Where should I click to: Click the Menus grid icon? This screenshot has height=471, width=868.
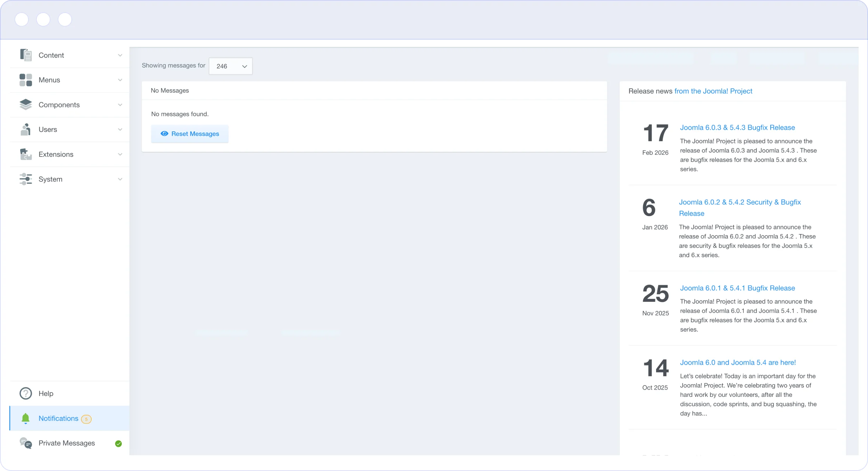click(26, 80)
